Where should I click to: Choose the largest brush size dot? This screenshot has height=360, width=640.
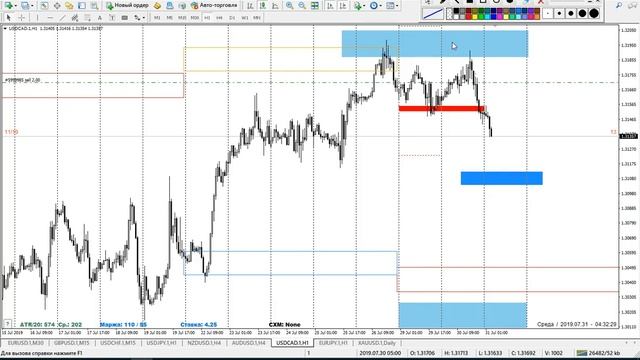594,13
